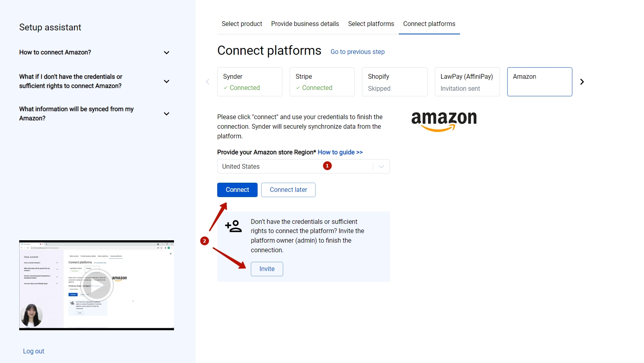Click the red step marker numbered 2
Screen dimensions: 644x363
204,241
